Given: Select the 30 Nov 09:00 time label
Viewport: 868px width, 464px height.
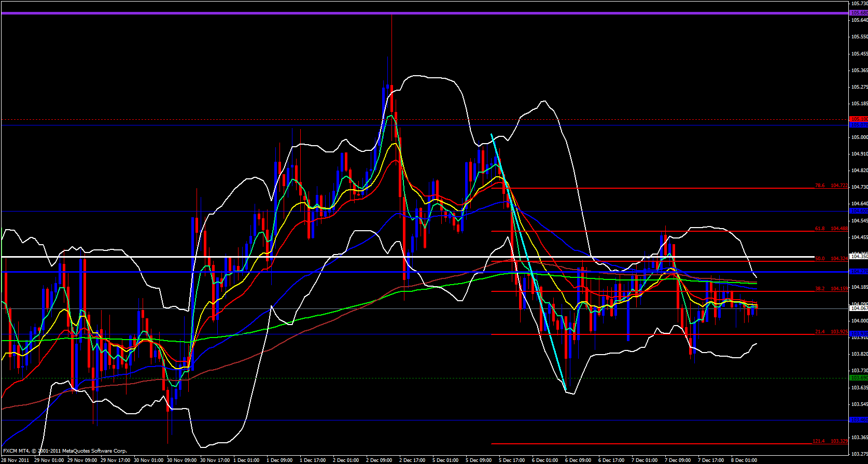Looking at the screenshot, I should (182, 460).
